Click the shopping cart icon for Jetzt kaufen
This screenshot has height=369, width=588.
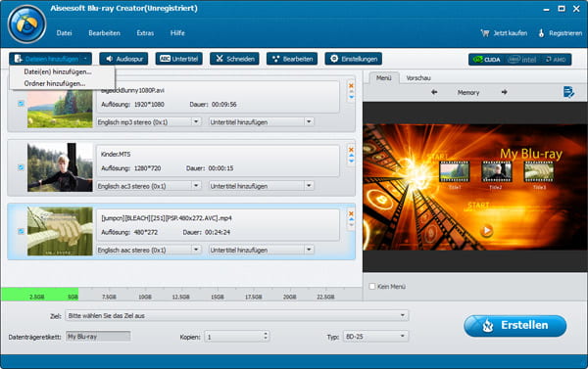click(x=485, y=33)
